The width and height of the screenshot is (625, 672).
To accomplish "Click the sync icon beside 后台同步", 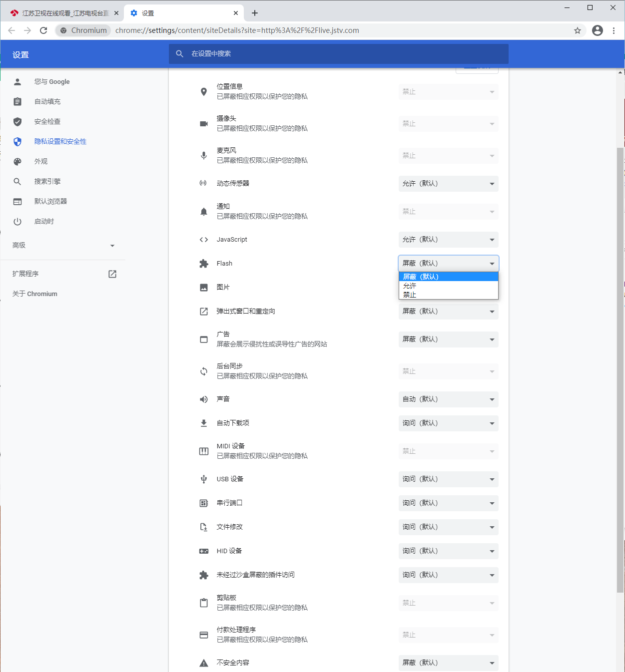I will click(204, 371).
